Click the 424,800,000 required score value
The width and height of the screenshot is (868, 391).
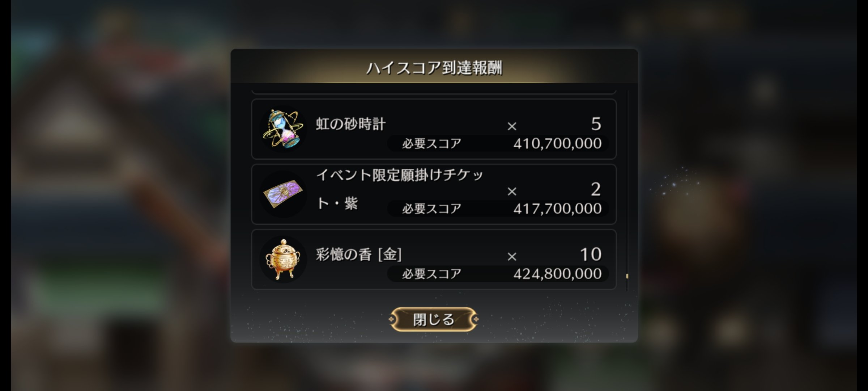tap(557, 274)
